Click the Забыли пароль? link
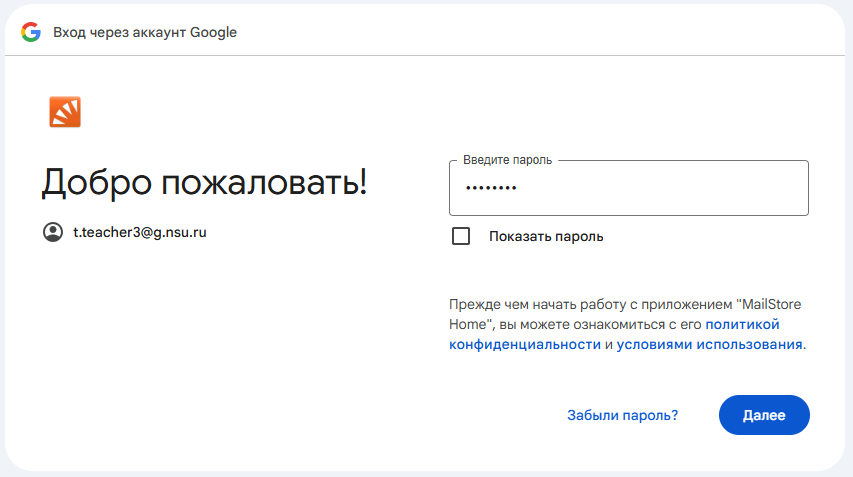 point(622,415)
